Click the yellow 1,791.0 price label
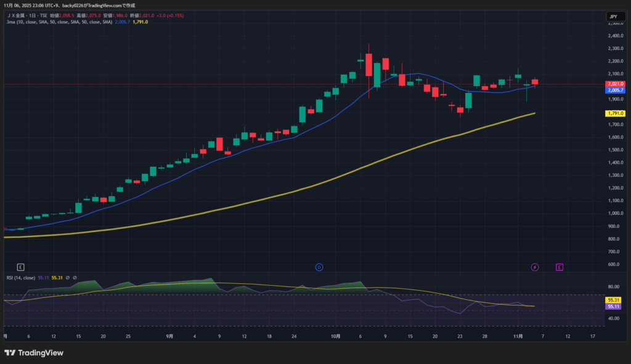The image size is (631, 364). (616, 113)
